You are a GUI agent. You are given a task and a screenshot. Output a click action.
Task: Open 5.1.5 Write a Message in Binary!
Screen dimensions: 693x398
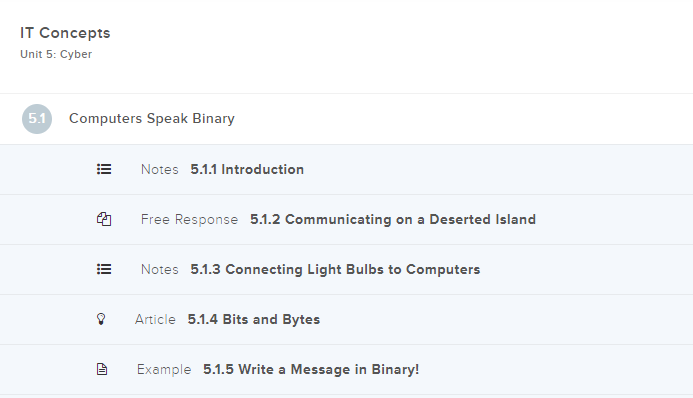pyautogui.click(x=311, y=369)
